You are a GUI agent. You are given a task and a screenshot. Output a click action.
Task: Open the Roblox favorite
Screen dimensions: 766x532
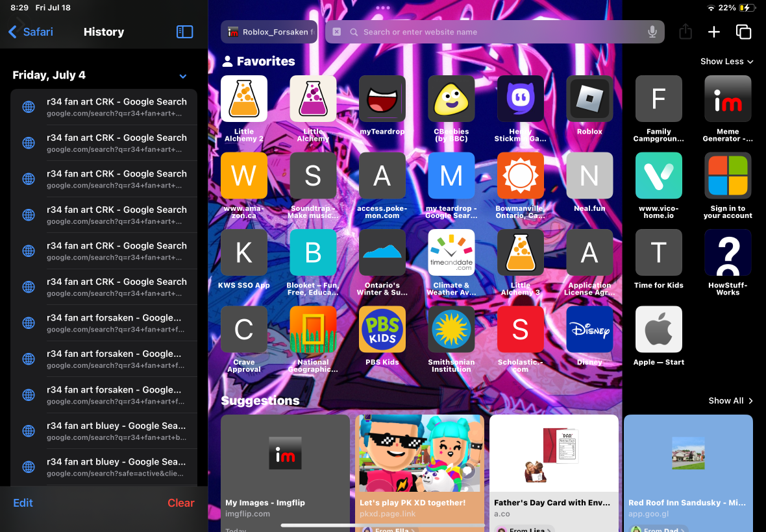pos(589,99)
